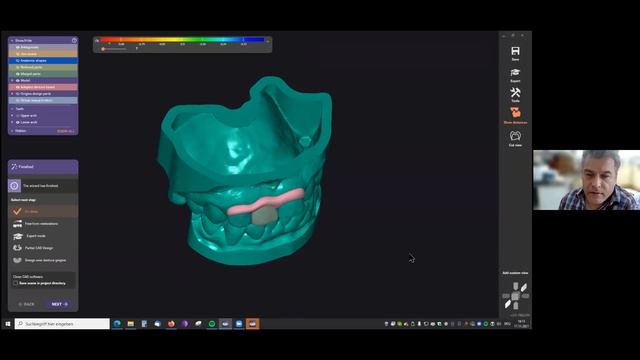Open Firefox from taskbar
Image resolution: width=640 pixels, height=360 pixels.
pyautogui.click(x=171, y=324)
